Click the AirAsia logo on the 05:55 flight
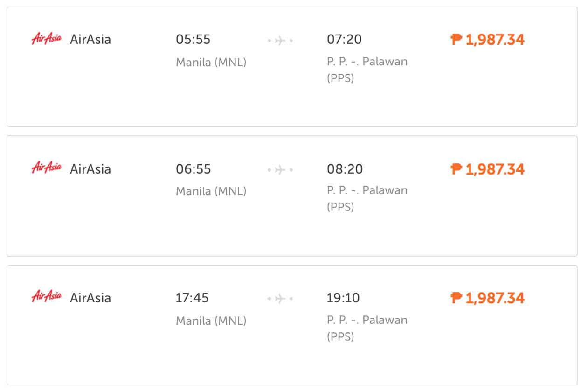 (x=46, y=38)
